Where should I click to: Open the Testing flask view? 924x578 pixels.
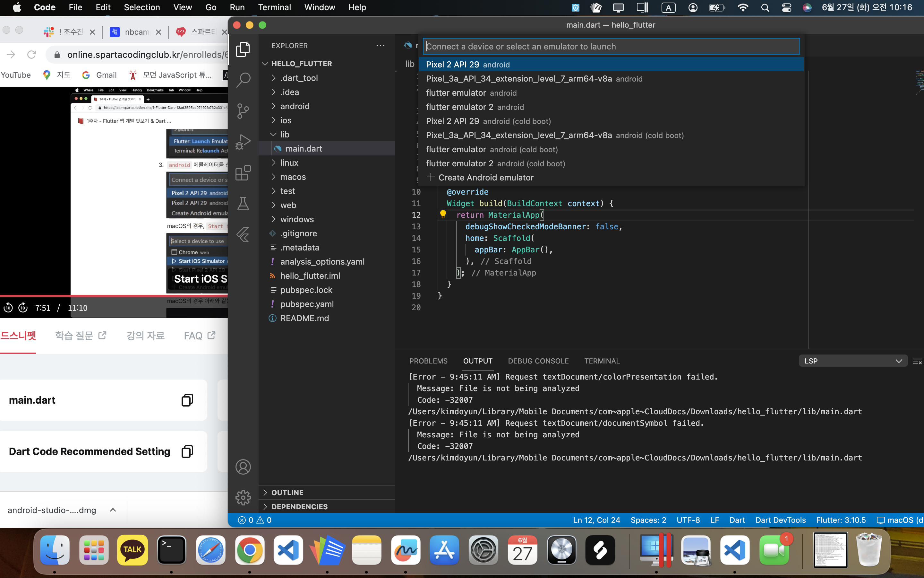(x=243, y=204)
